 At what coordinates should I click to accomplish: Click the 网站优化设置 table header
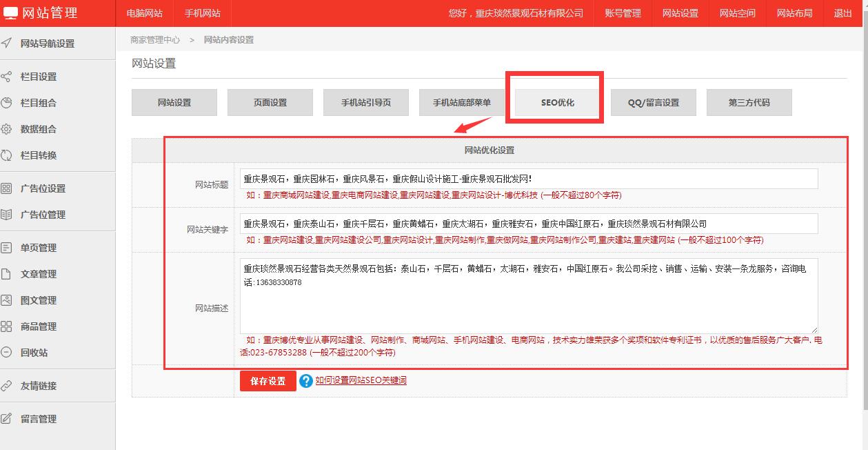pos(489,150)
